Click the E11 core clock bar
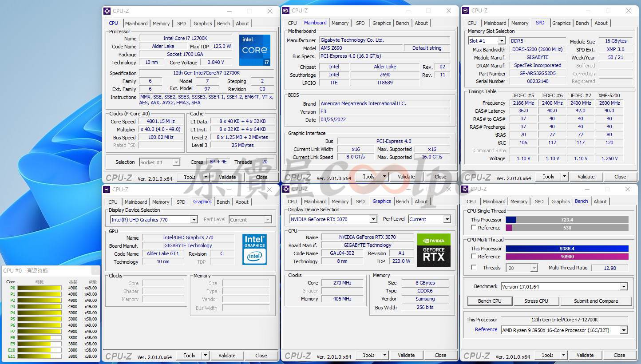The image size is (641, 364). (x=39, y=356)
